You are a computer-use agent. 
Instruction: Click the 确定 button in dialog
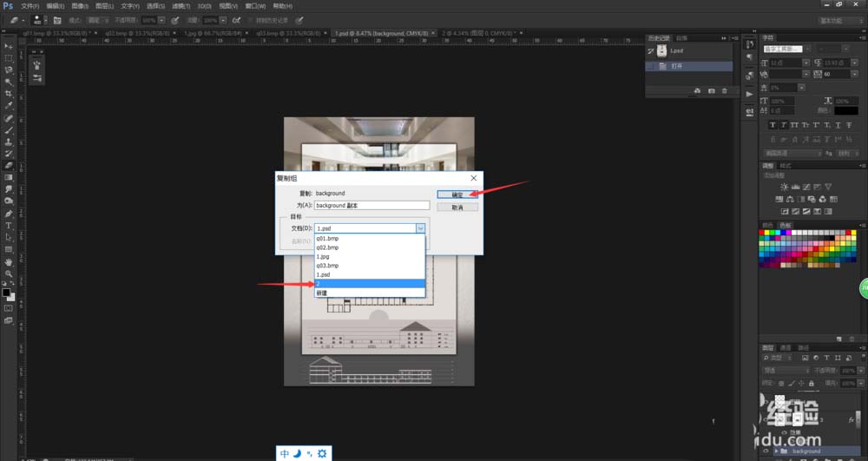[x=457, y=194]
